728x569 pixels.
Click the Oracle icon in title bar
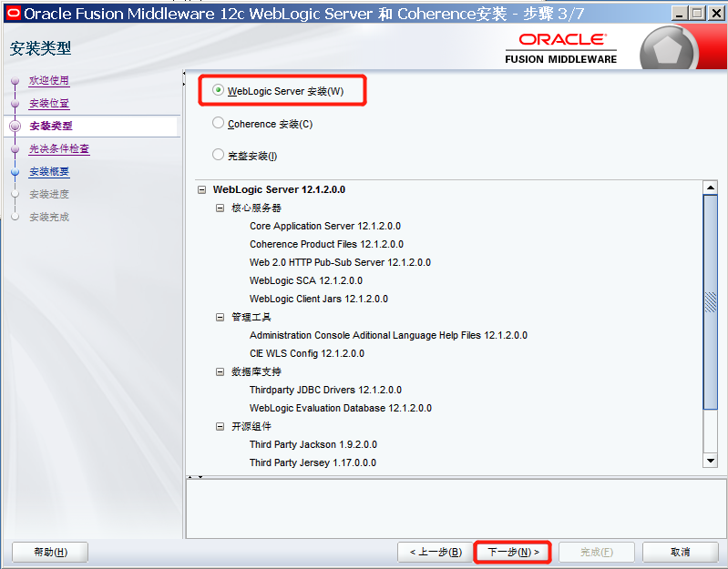click(x=14, y=13)
